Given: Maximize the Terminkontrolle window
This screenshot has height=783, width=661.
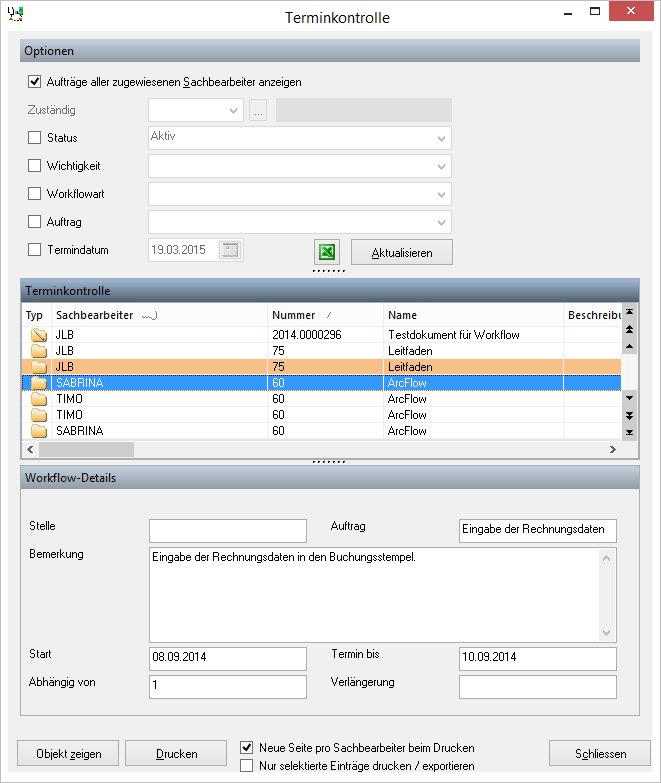Looking at the screenshot, I should coord(595,12).
